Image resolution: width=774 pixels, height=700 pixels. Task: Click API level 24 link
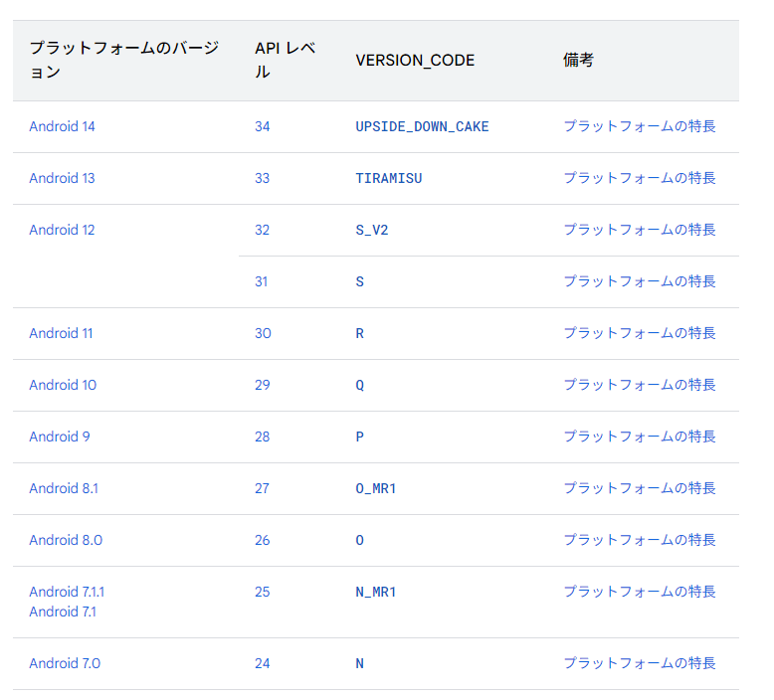pyautogui.click(x=262, y=664)
